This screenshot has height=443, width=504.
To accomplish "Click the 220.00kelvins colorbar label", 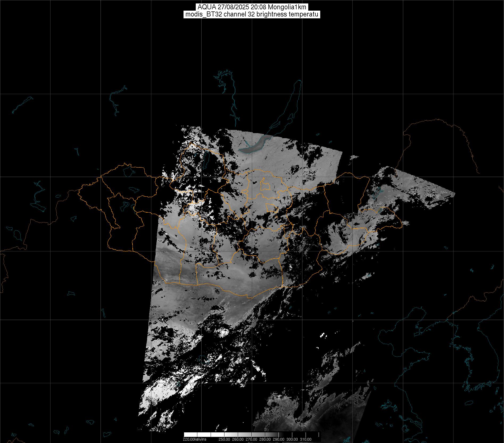I will coord(194,439).
